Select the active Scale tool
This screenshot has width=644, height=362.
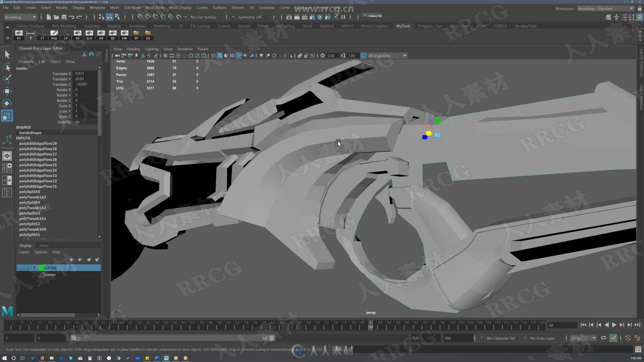point(7,116)
